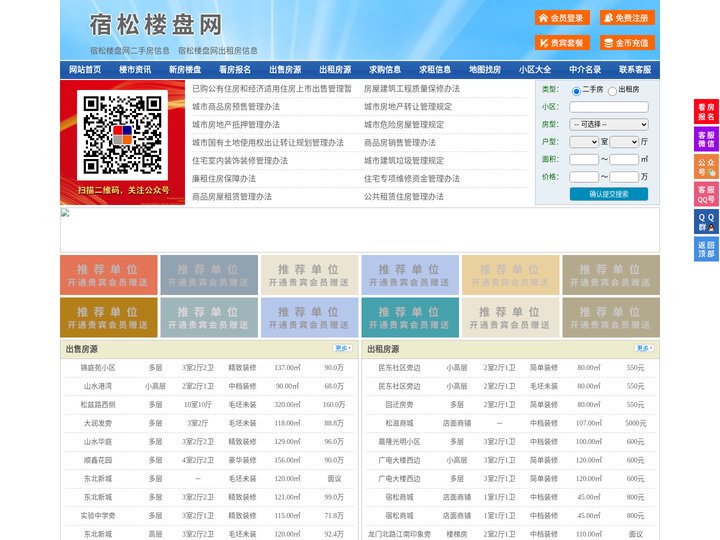Click the 确认提交搜索 search button

[x=609, y=194]
